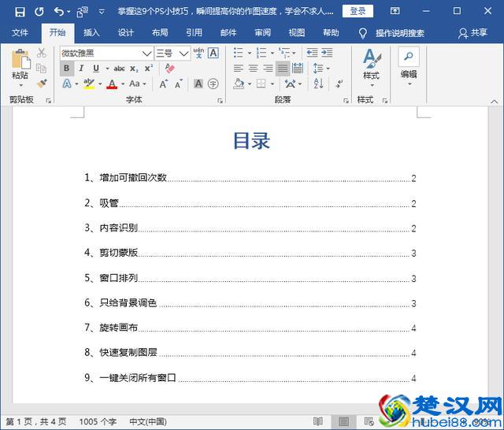Click the Cut scissors icon
The width and height of the screenshot is (504, 430).
42,53
